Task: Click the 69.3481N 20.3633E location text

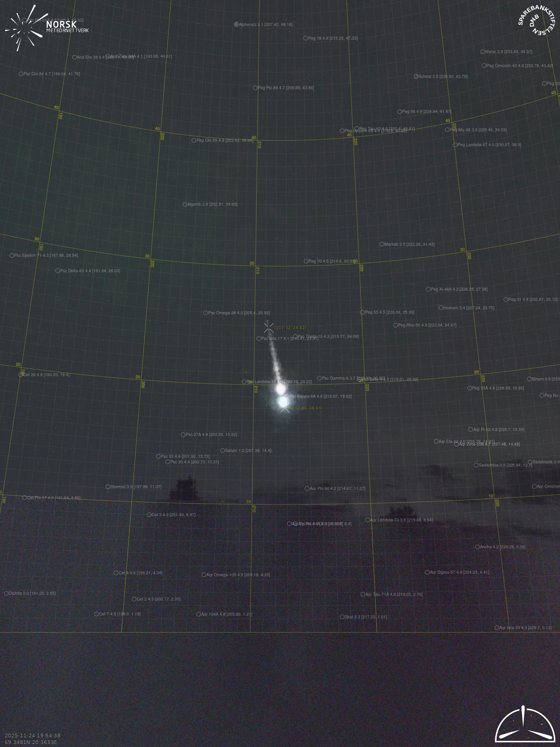Action: pos(31,742)
